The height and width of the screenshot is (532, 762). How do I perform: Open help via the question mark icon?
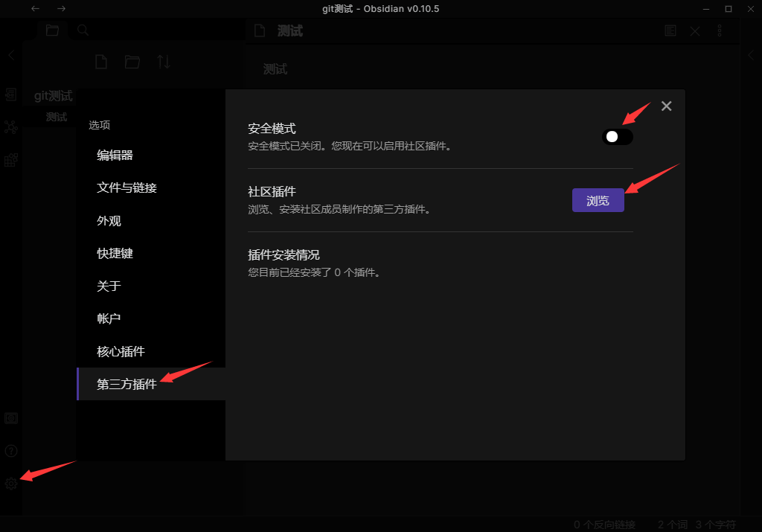[x=10, y=451]
